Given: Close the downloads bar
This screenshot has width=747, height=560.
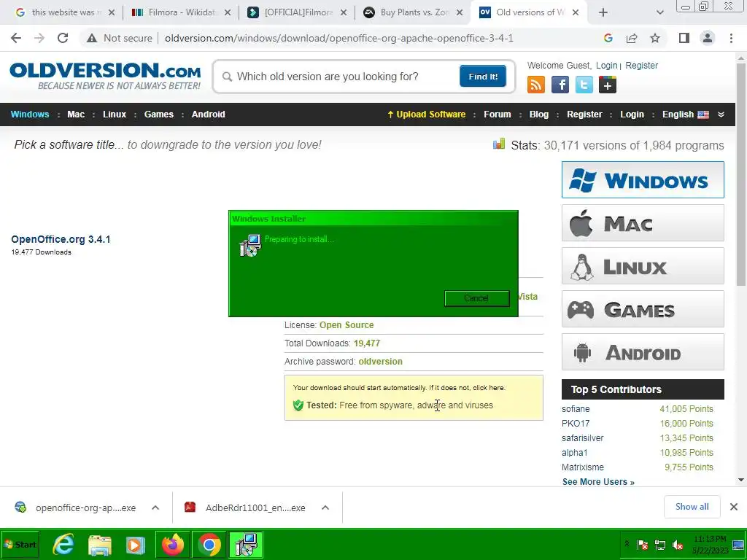Looking at the screenshot, I should 734,507.
